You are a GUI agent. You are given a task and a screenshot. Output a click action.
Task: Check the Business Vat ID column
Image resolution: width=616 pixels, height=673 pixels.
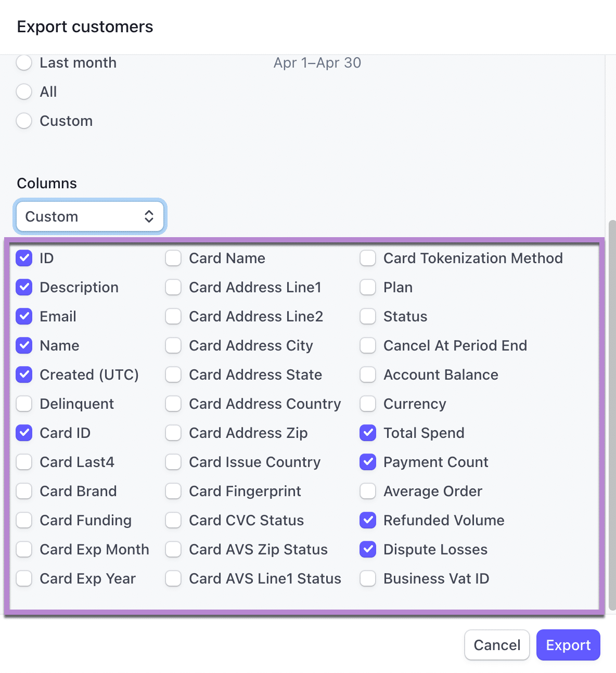pos(368,579)
